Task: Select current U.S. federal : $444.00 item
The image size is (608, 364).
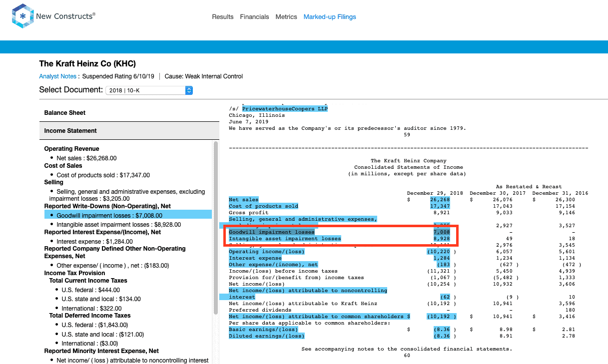Action: point(91,290)
